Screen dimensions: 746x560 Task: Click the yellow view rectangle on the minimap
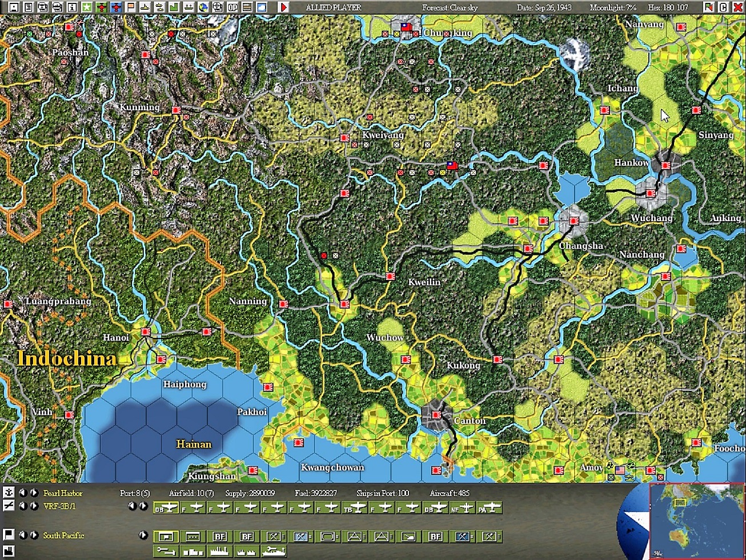(x=680, y=503)
